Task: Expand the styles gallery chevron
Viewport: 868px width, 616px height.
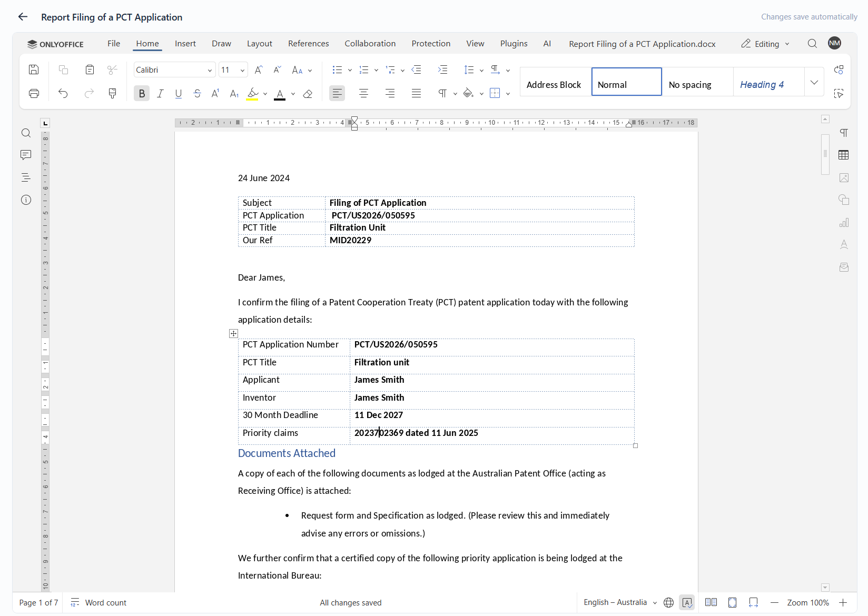Action: (x=814, y=82)
